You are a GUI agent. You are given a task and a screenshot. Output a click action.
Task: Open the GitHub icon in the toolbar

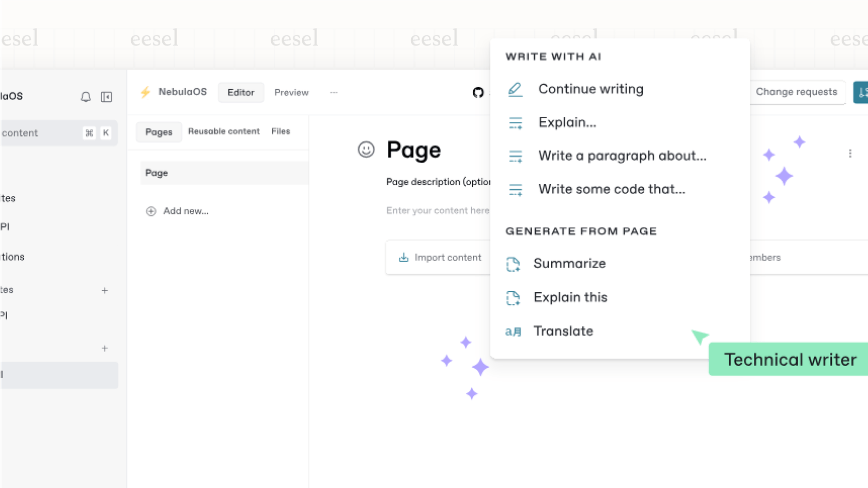[x=477, y=93]
